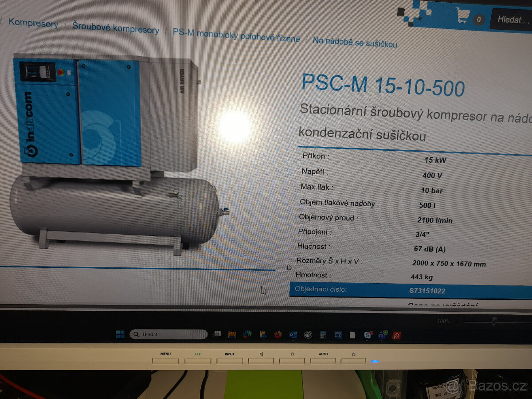Screen dimensions: 532x399
Task: Select the 500 l tank volume value
Action: 427,205
